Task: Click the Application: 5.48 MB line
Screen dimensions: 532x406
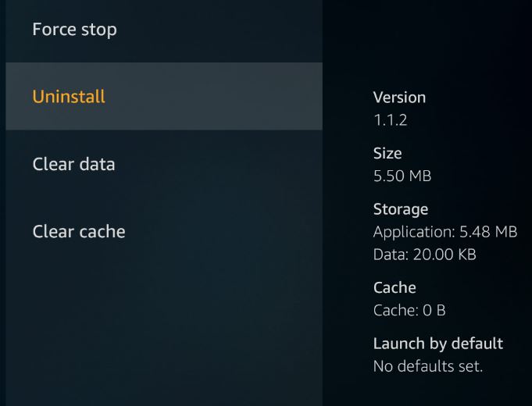Action: tap(445, 232)
